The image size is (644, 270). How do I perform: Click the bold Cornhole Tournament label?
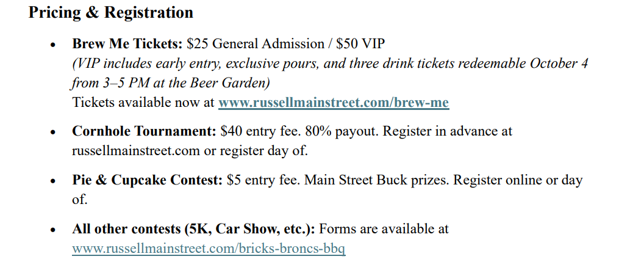144,131
